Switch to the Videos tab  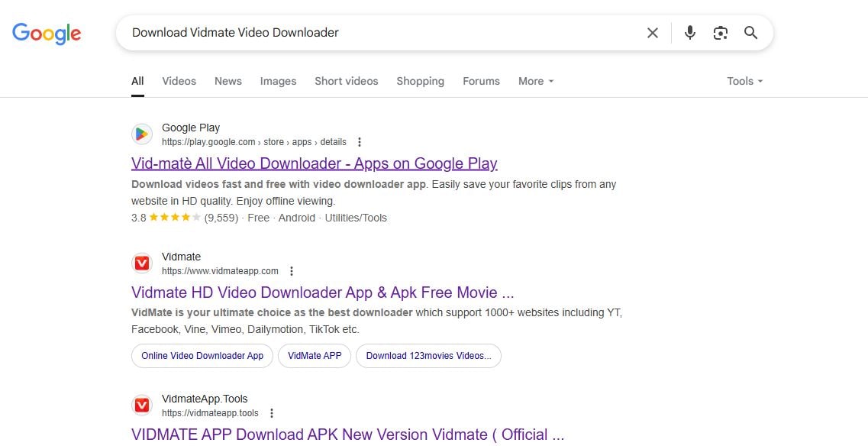pos(179,81)
